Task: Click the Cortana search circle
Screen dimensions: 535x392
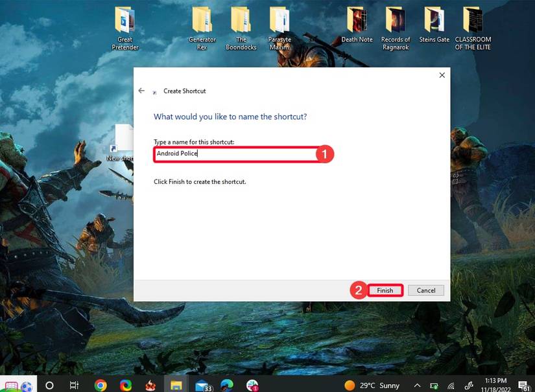Action: [49, 385]
